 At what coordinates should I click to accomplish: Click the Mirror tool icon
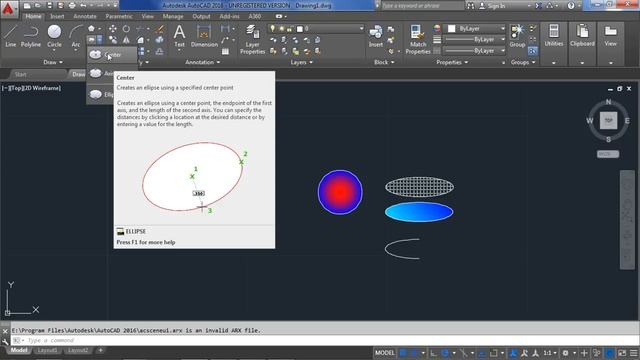point(126,40)
